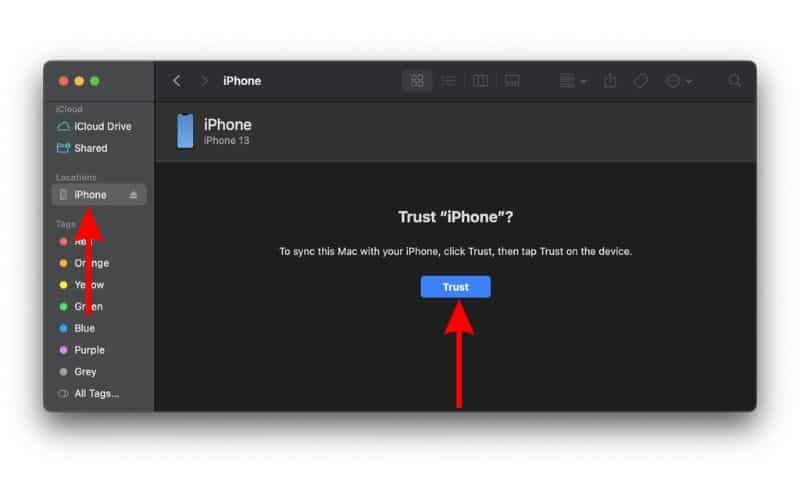Click the Edit Tags toolbar icon
Viewport: 800px width, 500px height.
(640, 81)
